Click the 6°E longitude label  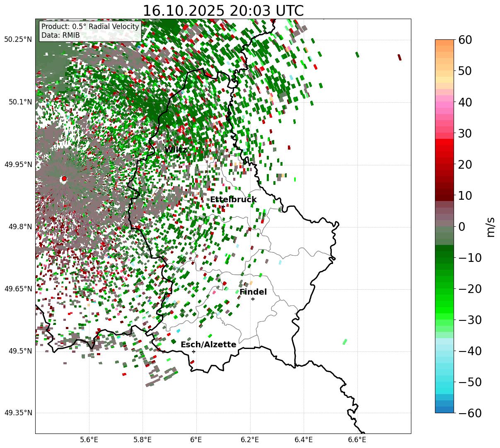pyautogui.click(x=196, y=440)
